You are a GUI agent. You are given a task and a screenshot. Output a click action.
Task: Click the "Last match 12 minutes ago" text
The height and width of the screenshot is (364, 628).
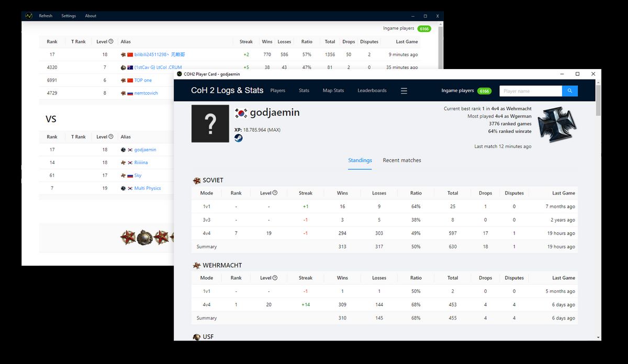503,146
